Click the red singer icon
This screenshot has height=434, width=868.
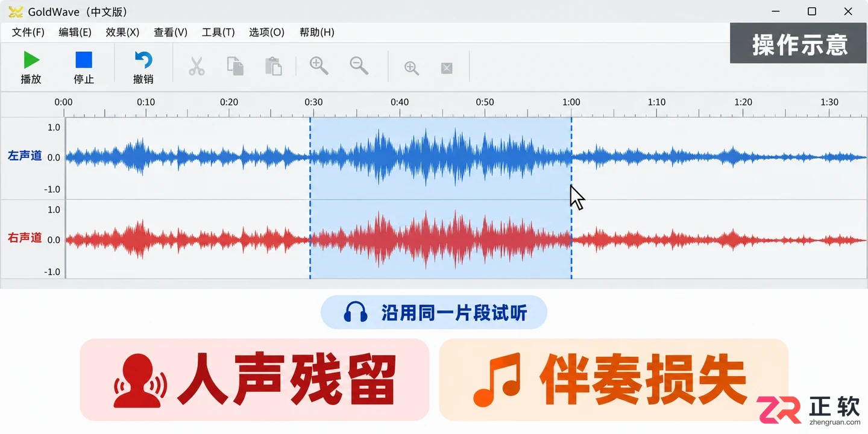click(140, 381)
